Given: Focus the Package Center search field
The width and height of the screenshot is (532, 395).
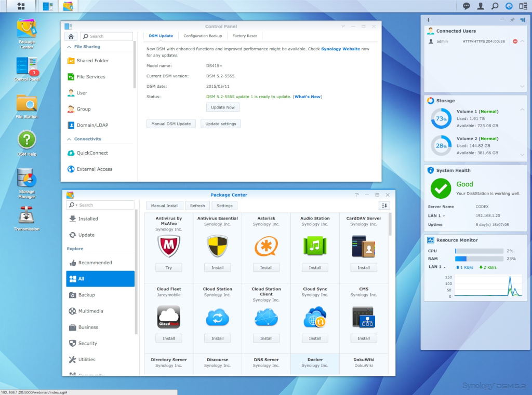Looking at the screenshot, I should click(x=100, y=205).
